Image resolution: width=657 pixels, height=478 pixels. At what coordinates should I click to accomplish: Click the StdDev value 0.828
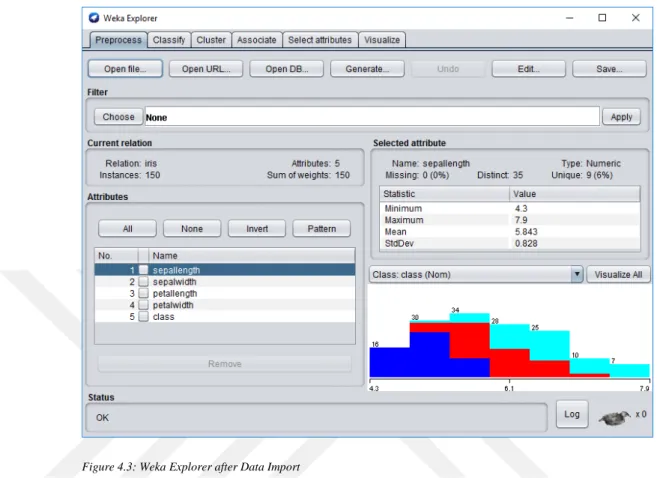526,243
